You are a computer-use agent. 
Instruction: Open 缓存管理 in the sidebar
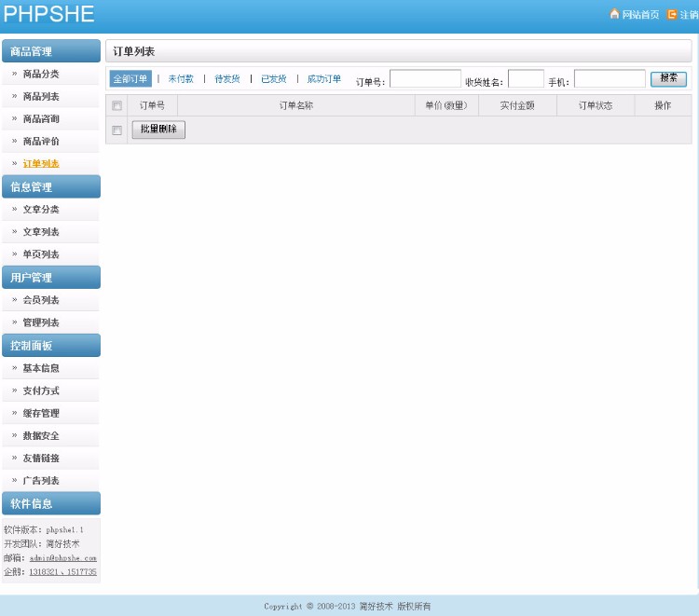41,413
